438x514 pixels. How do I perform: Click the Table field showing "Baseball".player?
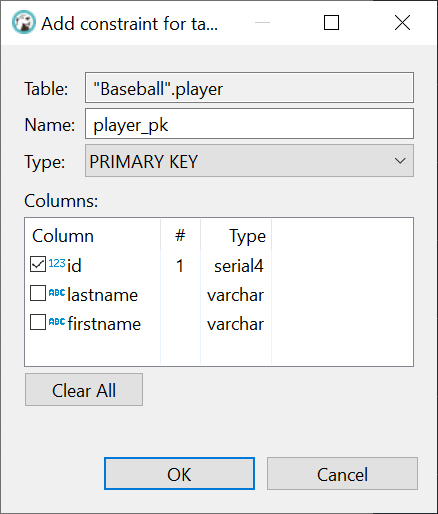tap(249, 88)
